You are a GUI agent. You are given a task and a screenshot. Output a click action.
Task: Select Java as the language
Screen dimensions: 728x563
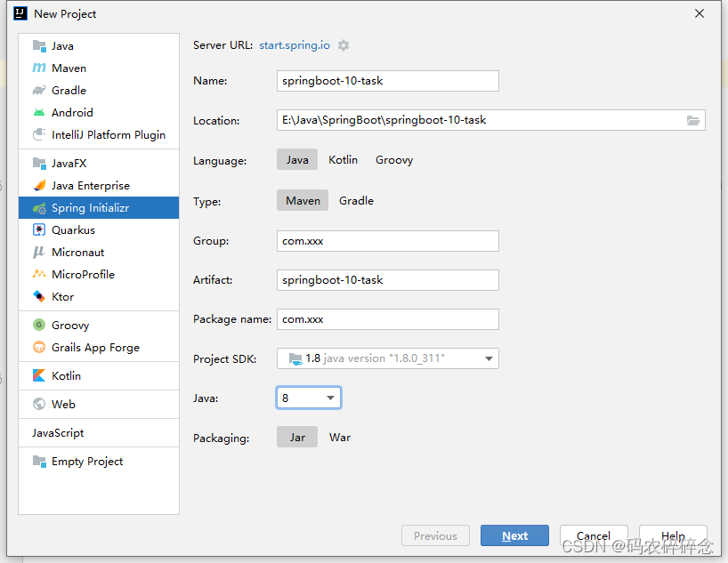pos(297,160)
